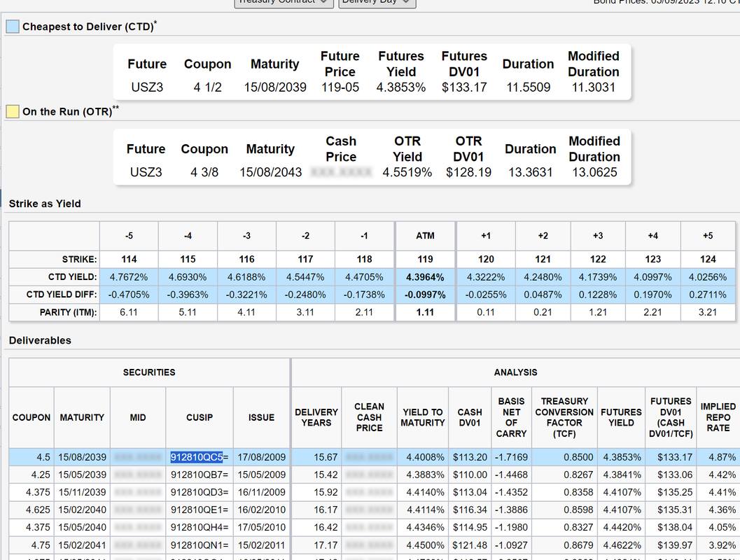The height and width of the screenshot is (560, 740).
Task: Click maturity 15/02/2040 in Deliverables
Action: click(x=82, y=510)
